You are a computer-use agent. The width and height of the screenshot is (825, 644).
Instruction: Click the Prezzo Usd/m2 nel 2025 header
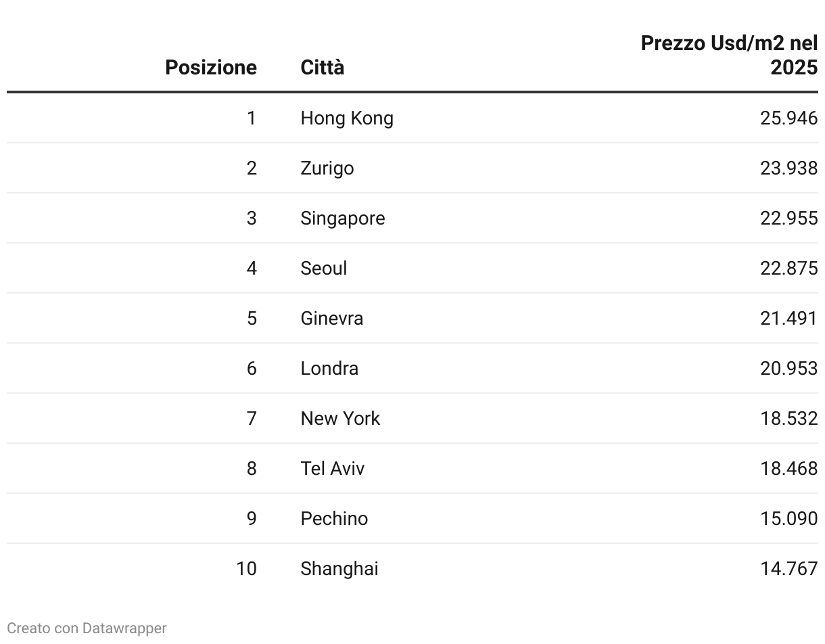(729, 55)
